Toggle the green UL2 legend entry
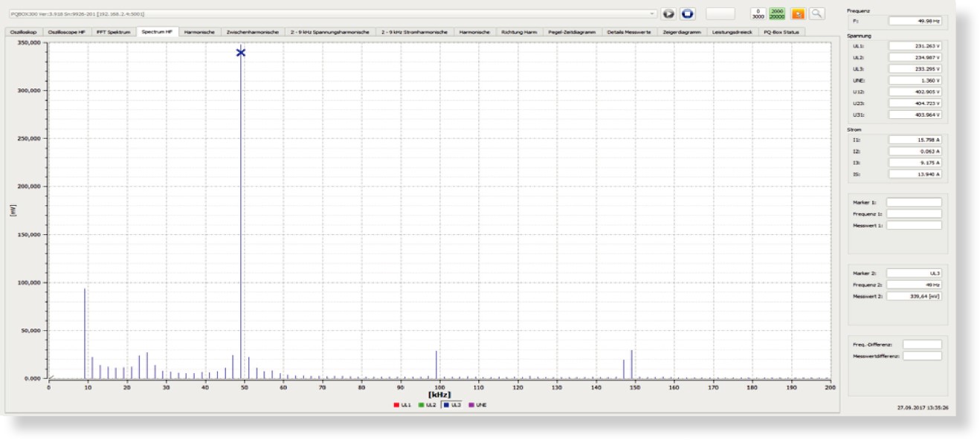The height and width of the screenshot is (440, 980). 427,405
